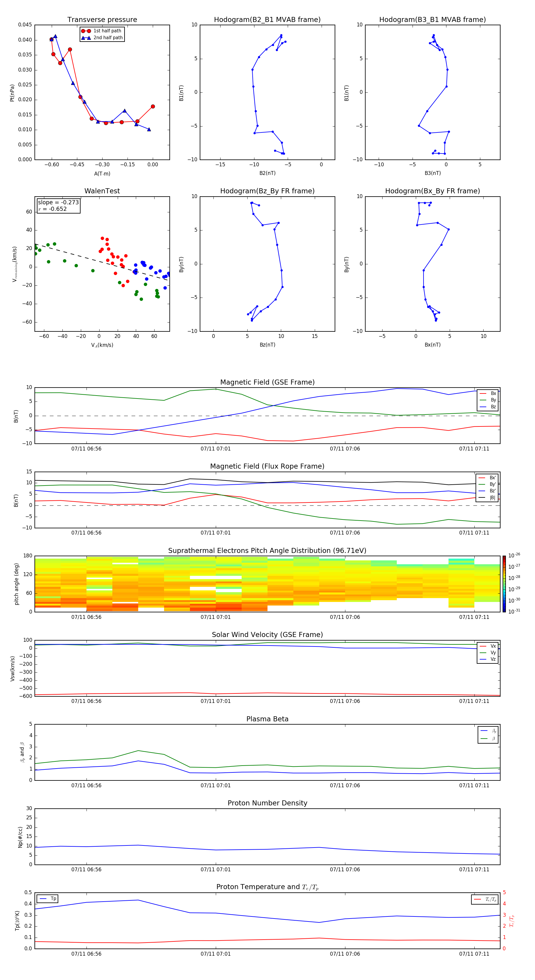This screenshot has height=980, width=535.
Task: Click the Suprathermal Electrons Pitch Angle Distribution title
Action: [267, 551]
